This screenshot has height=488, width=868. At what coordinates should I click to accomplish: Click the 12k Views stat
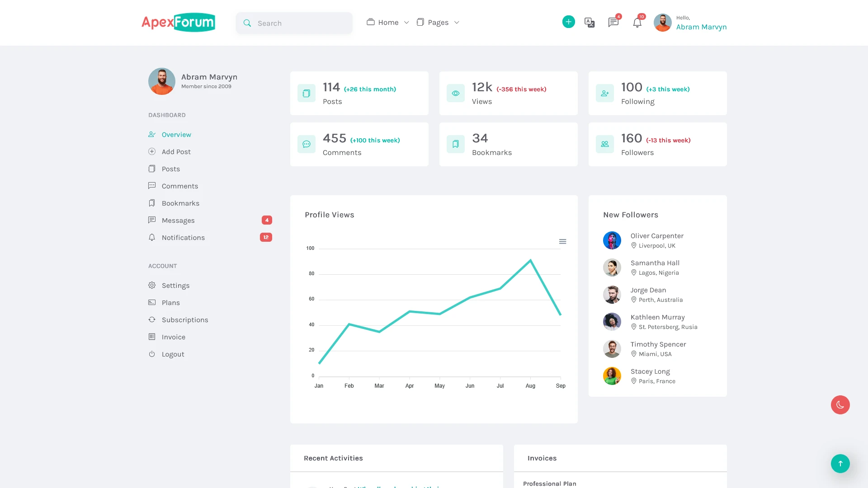click(x=509, y=93)
